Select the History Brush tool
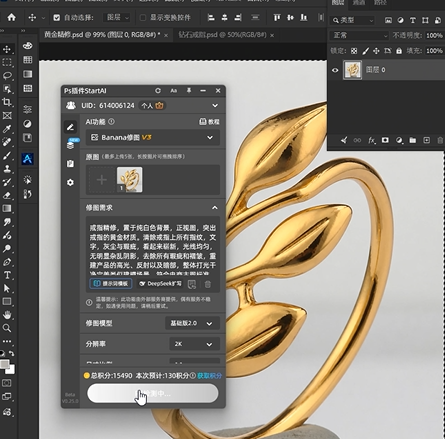The image size is (445, 439). tap(7, 182)
